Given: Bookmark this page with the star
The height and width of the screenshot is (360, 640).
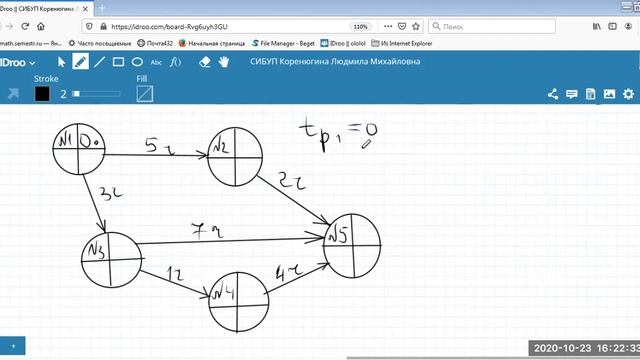Looking at the screenshot, I should click(416, 27).
